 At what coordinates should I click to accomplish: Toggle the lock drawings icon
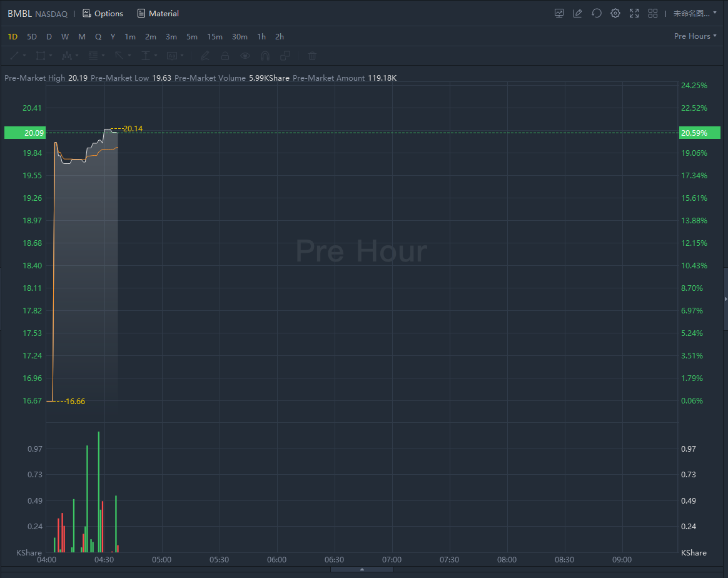click(x=225, y=56)
